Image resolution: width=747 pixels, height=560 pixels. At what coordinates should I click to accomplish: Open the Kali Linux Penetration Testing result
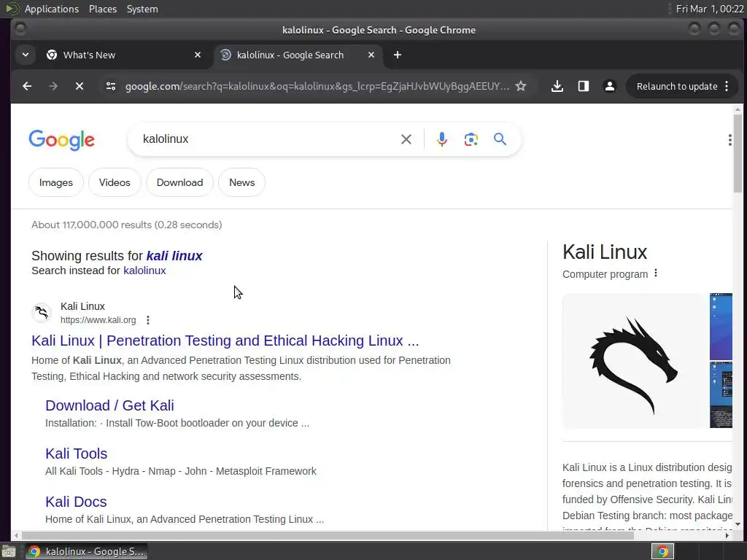click(225, 341)
